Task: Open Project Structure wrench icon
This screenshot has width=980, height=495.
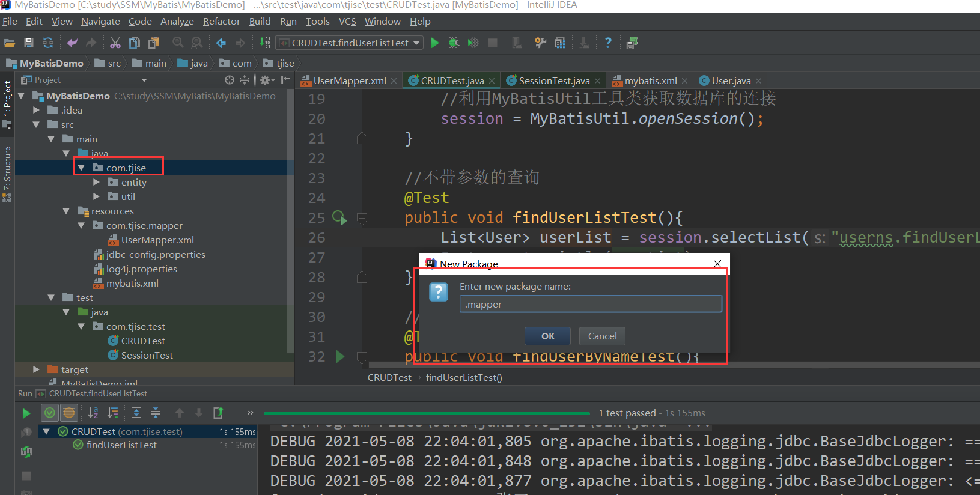Action: (541, 43)
